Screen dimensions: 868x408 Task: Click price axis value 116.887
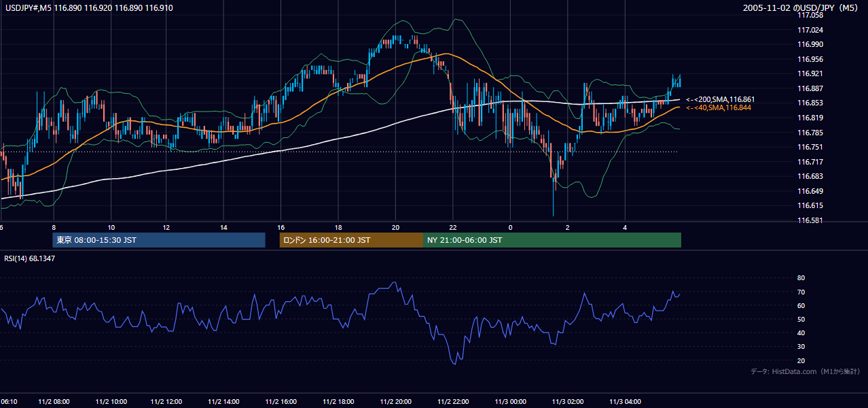(810, 88)
